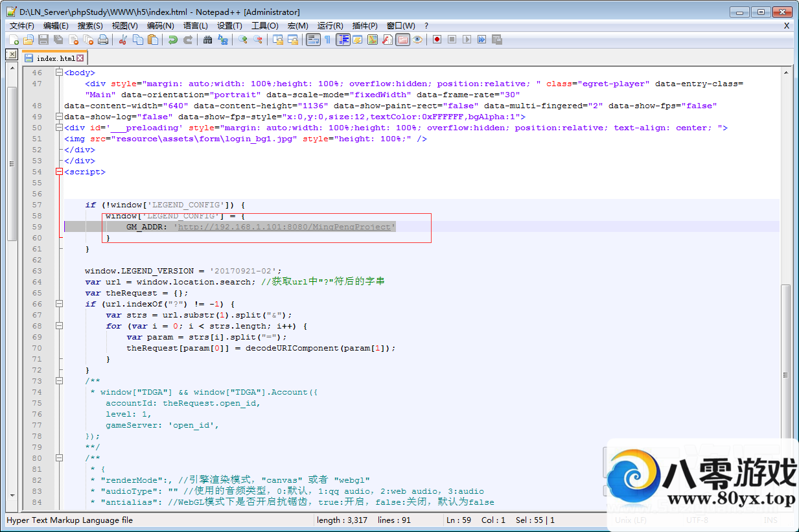
Task: Click the Zoom In magnifier icon
Action: tap(243, 40)
